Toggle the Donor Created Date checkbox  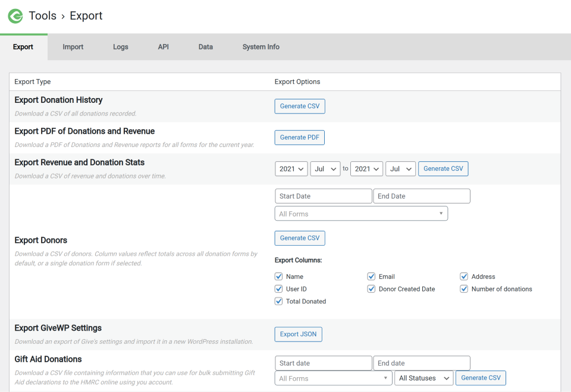click(371, 289)
